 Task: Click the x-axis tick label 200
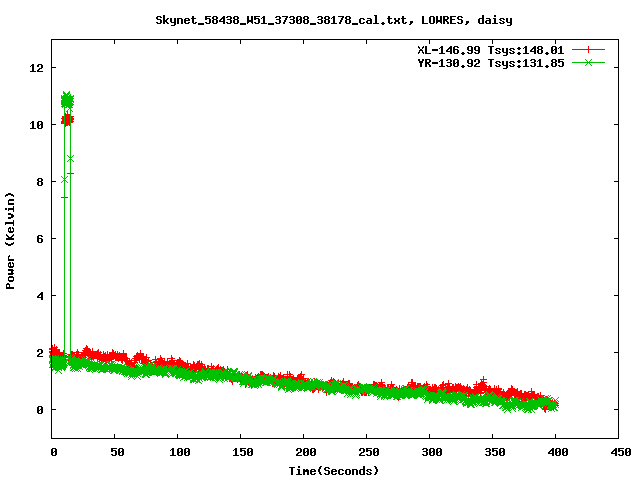click(x=306, y=452)
